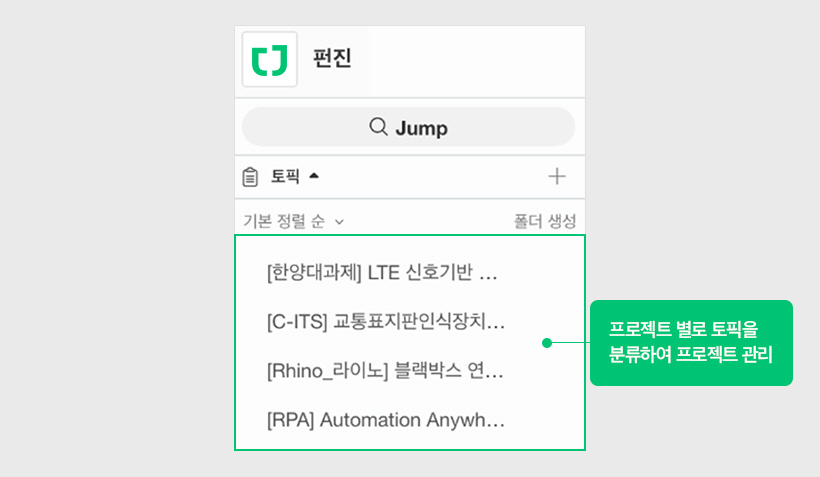Click the green dot on callout line
This screenshot has height=477, width=820.
(x=547, y=343)
